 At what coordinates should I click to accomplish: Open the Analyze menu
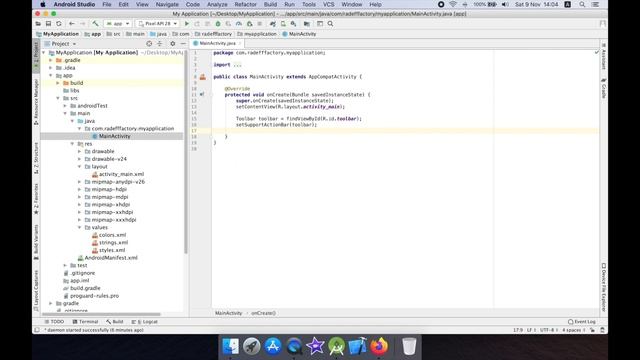coord(217,4)
